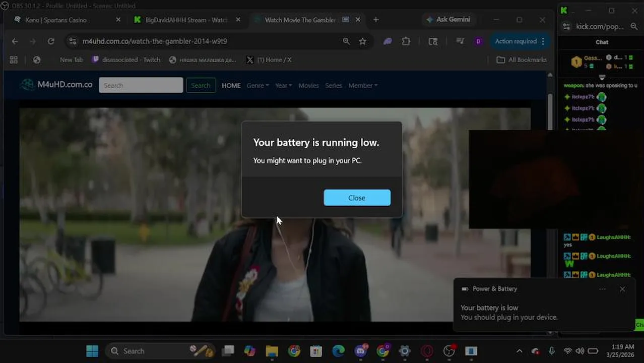The height and width of the screenshot is (363, 644).
Task: Go to HOME in the site menu
Action: point(231,85)
